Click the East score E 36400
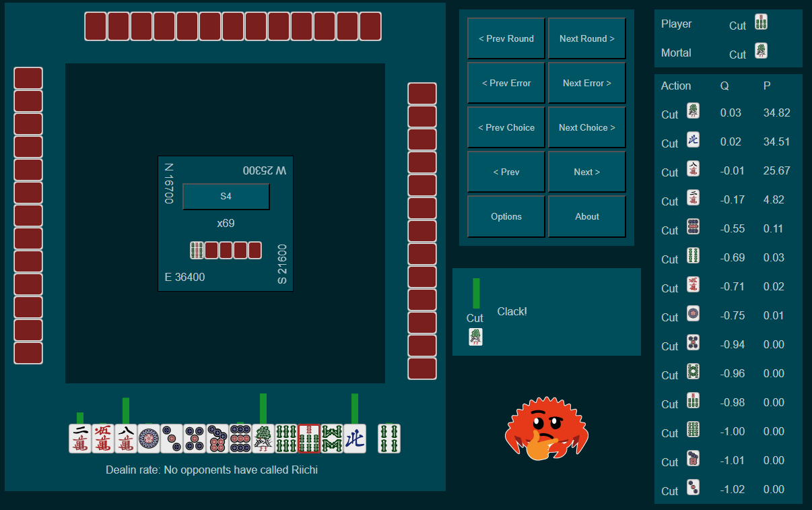The height and width of the screenshot is (510, 812). click(185, 277)
